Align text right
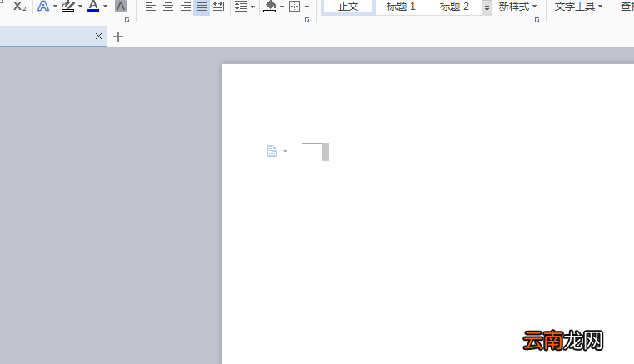Viewport: 634px width, 364px height. coord(185,7)
